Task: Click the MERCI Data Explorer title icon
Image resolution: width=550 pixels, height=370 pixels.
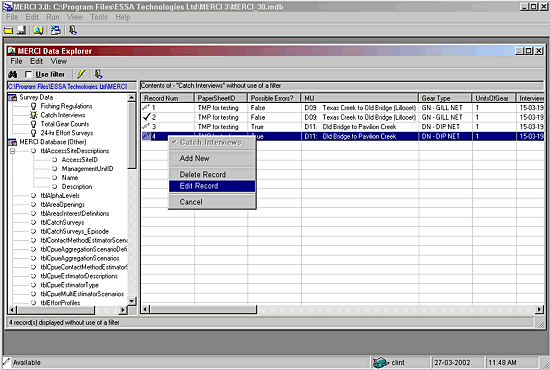Action: tap(12, 51)
